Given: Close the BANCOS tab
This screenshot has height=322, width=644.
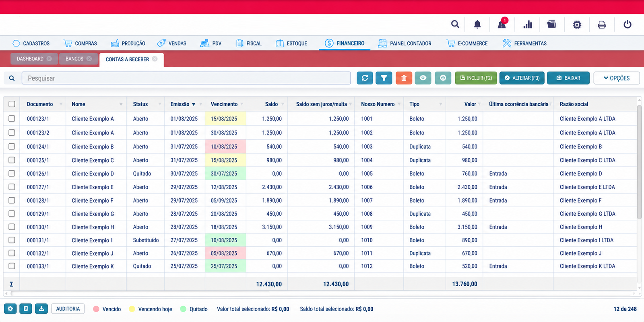Looking at the screenshot, I should (x=89, y=59).
